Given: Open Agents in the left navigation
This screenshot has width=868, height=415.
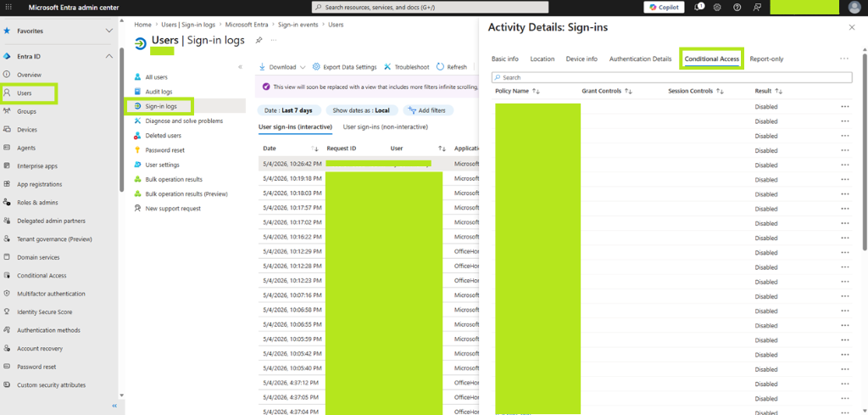Looking at the screenshot, I should 26,148.
